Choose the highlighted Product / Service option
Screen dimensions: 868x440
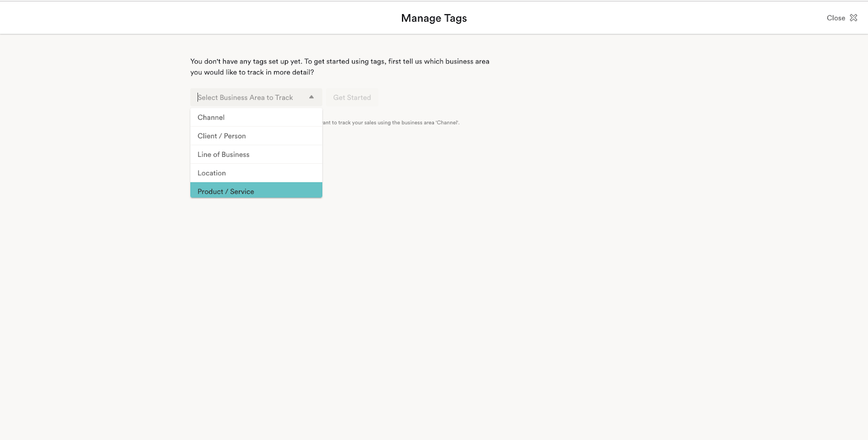pos(226,191)
